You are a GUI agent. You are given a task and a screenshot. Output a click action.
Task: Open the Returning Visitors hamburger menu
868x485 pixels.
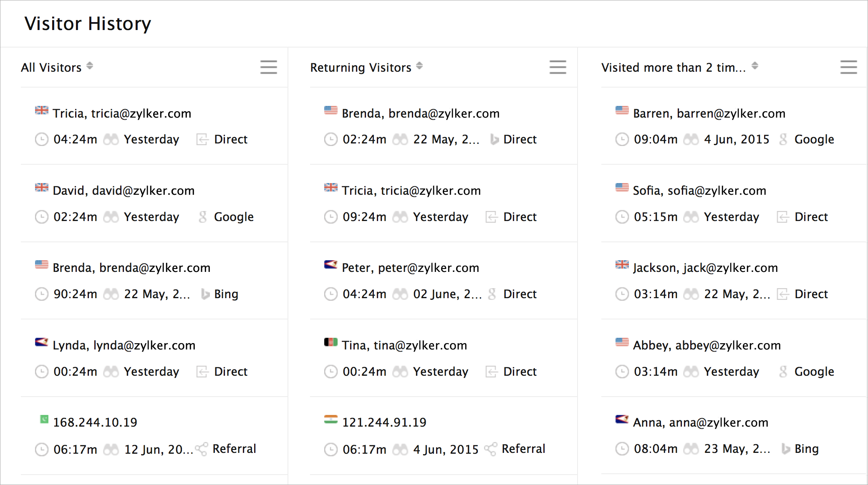(x=558, y=67)
